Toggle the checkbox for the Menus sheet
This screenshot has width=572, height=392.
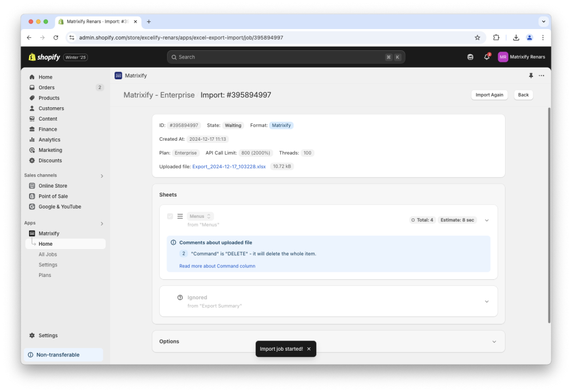point(170,216)
